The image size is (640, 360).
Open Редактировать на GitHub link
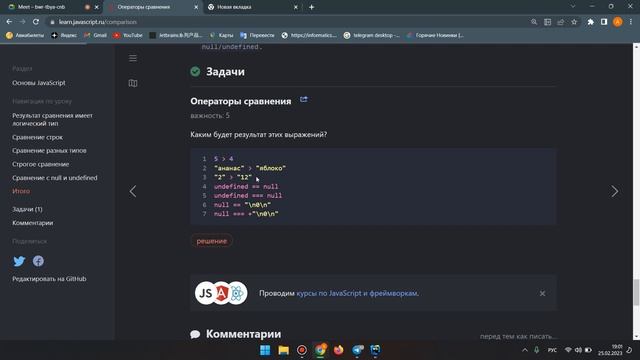pos(49,279)
